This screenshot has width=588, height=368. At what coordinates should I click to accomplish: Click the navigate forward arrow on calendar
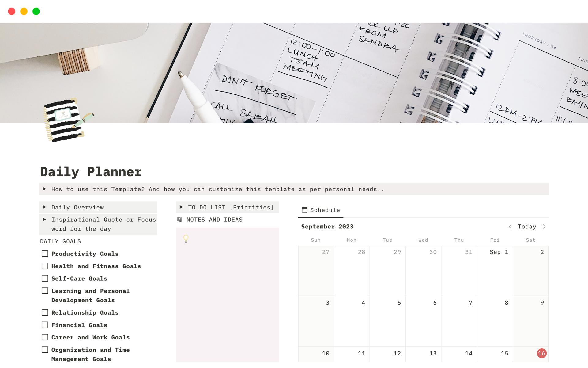[545, 226]
